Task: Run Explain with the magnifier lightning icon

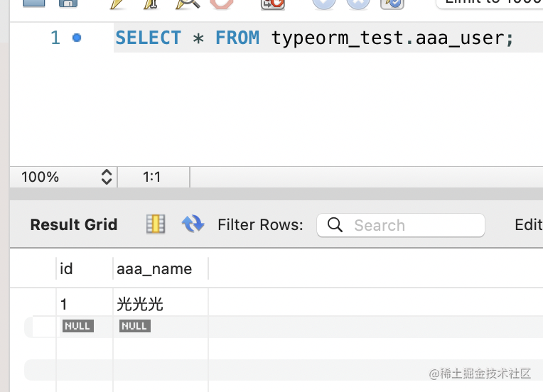Action: click(x=188, y=3)
